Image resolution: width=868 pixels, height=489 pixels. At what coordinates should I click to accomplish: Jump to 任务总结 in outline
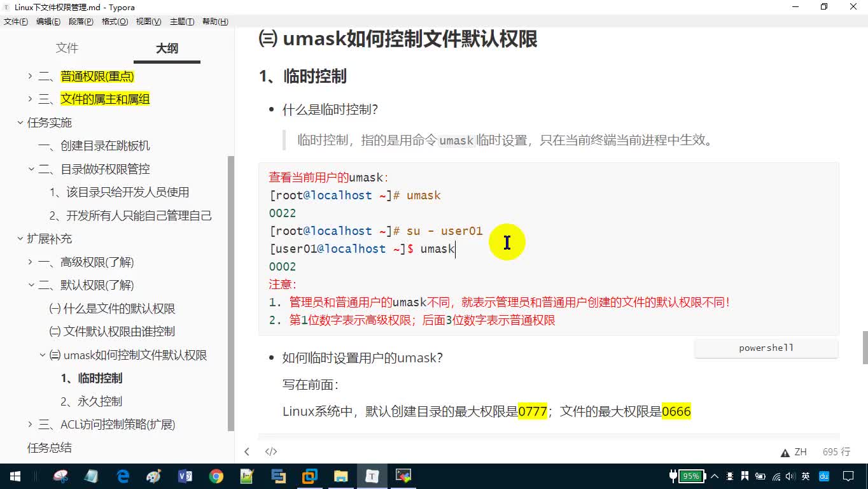(x=49, y=448)
